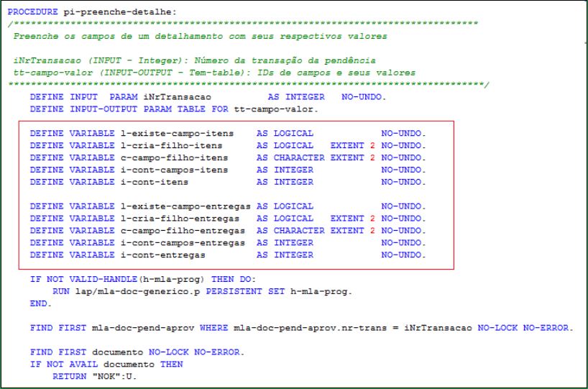Click mla-doc-pend-aprov.nr-trans in the WHERE clause
Viewport: 588px width, 389px height.
tap(311, 328)
